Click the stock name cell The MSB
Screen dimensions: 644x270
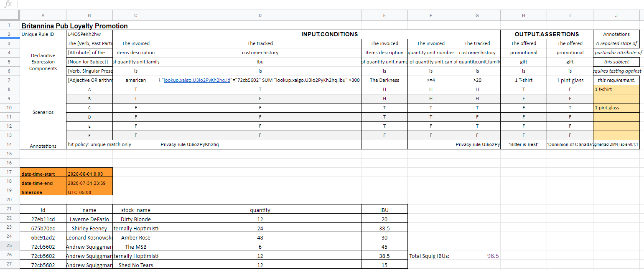[x=136, y=247]
